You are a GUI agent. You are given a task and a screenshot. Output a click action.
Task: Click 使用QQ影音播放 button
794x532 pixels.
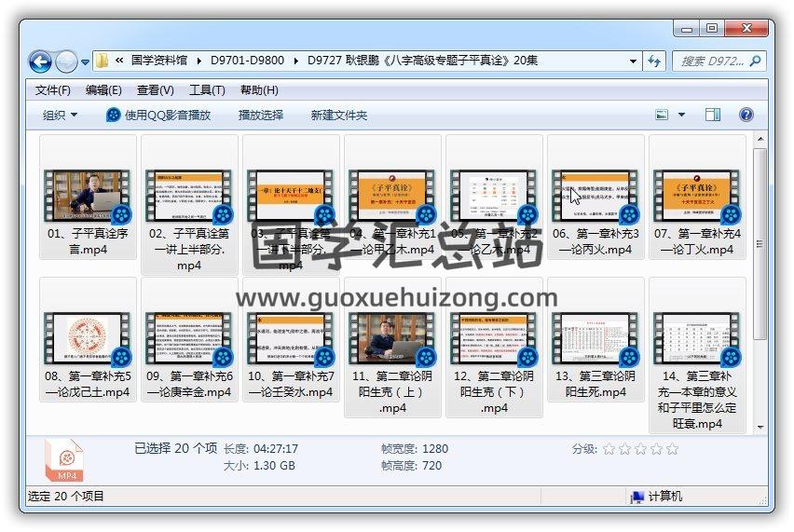pyautogui.click(x=158, y=115)
